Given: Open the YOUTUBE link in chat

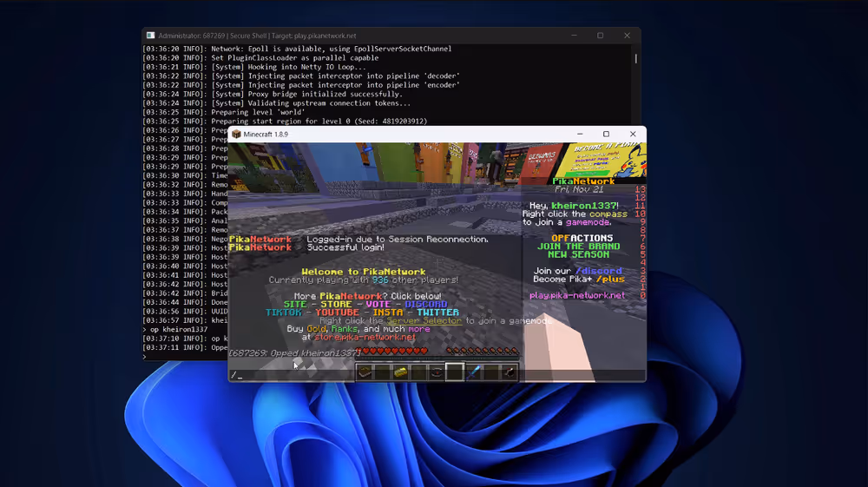Looking at the screenshot, I should pos(338,313).
